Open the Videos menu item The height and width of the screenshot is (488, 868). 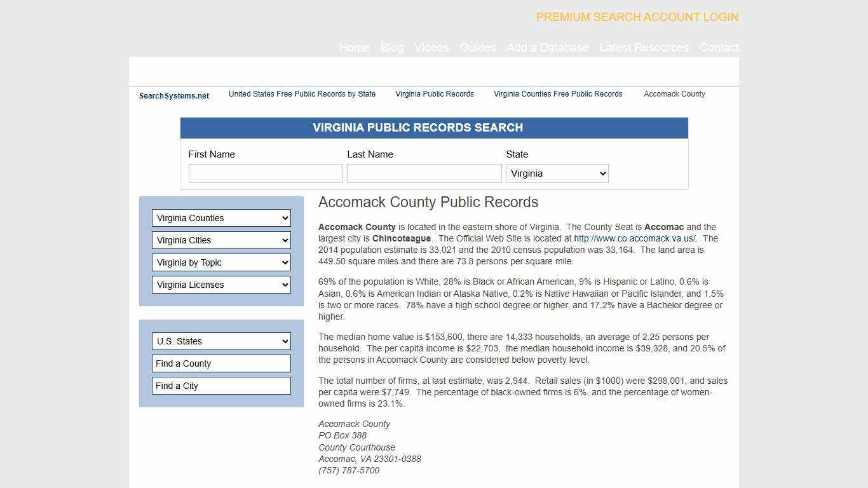point(431,48)
